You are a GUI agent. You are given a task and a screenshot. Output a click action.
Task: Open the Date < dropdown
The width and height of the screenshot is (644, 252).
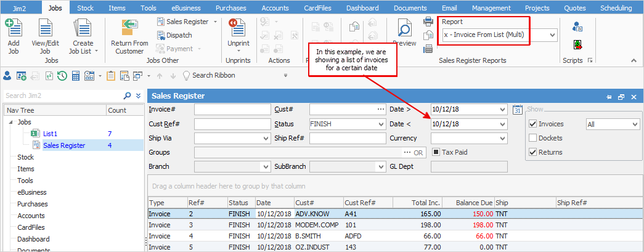pyautogui.click(x=503, y=124)
